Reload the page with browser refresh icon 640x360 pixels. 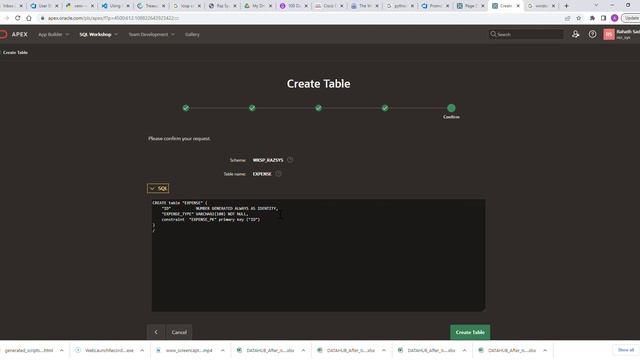(18, 18)
